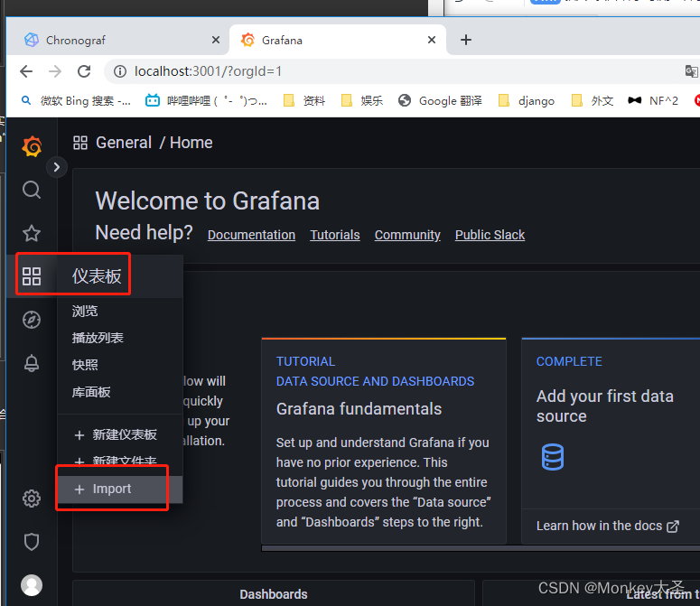The image size is (700, 606).
Task: Click the site information icon
Action: coord(119,71)
